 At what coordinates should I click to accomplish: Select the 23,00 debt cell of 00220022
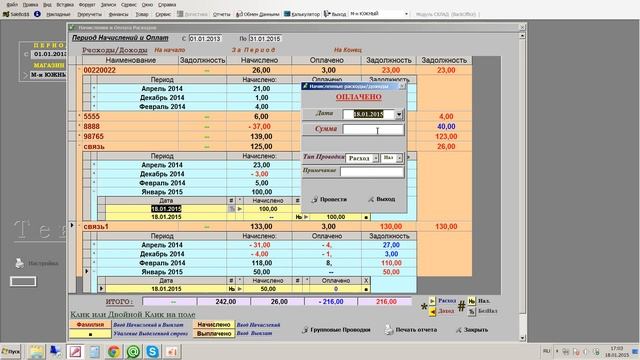tap(391, 70)
